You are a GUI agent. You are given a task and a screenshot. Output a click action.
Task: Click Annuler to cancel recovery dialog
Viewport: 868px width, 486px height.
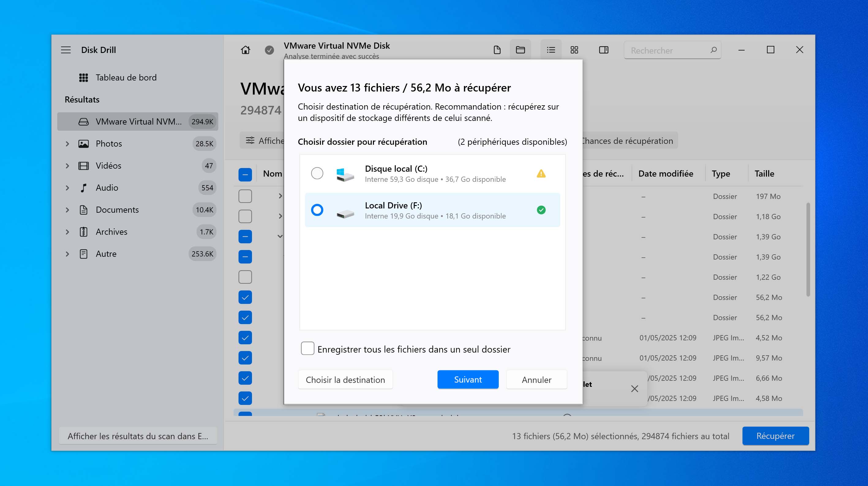coord(536,379)
